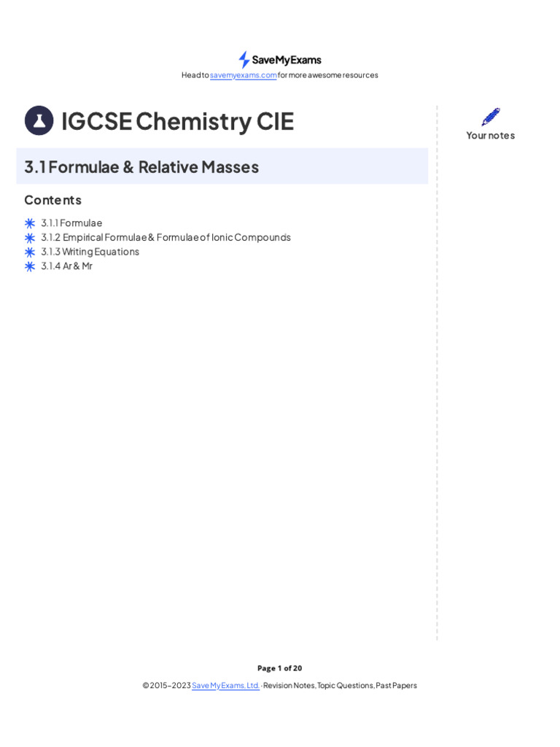Select the 3.1 Formulae & Relative Masses heading
560x747 pixels.
click(141, 167)
